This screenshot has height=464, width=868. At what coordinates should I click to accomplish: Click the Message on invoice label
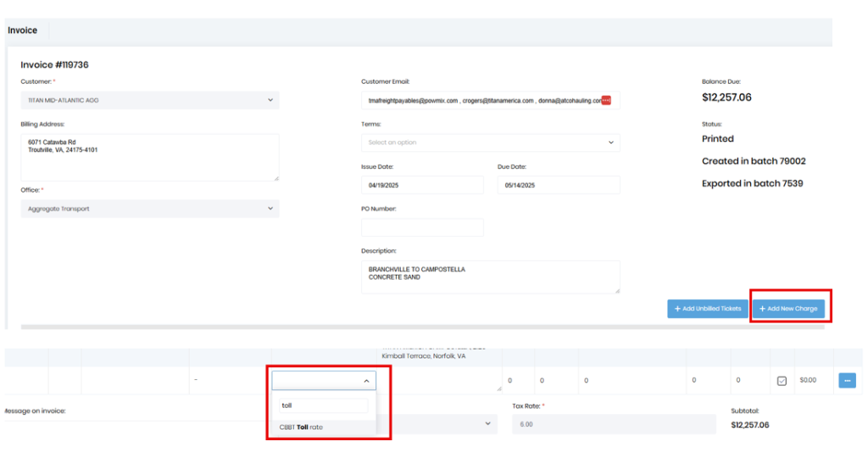tap(34, 411)
